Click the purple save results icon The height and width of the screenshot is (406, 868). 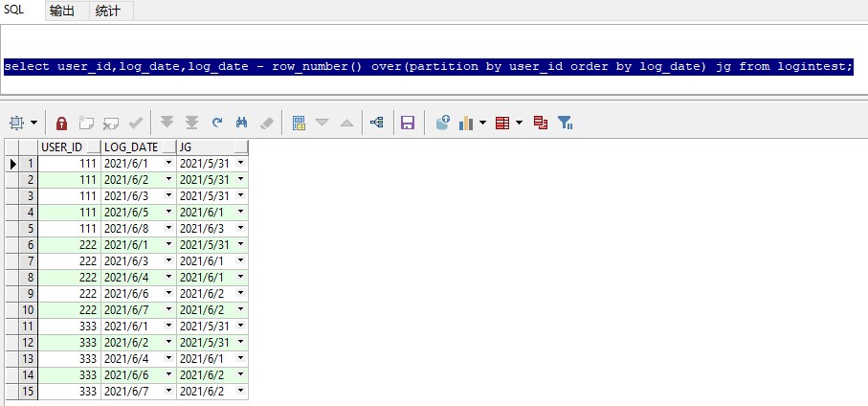click(x=407, y=123)
